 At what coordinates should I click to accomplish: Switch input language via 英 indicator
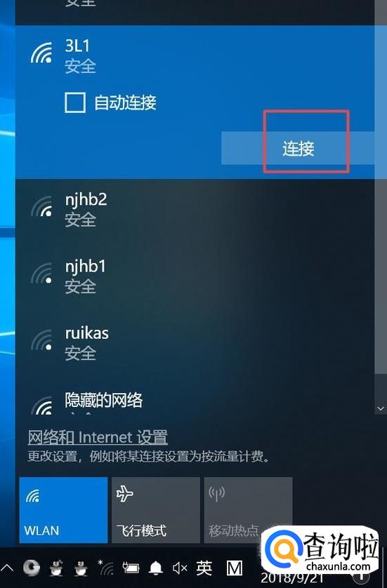coord(204,568)
